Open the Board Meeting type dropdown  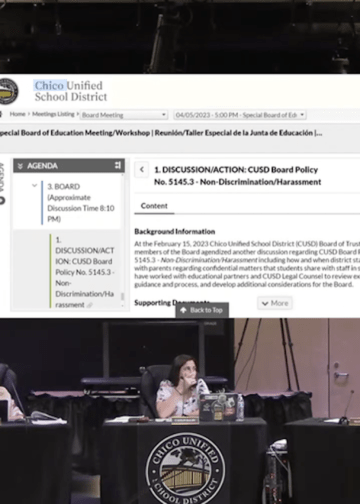(123, 115)
